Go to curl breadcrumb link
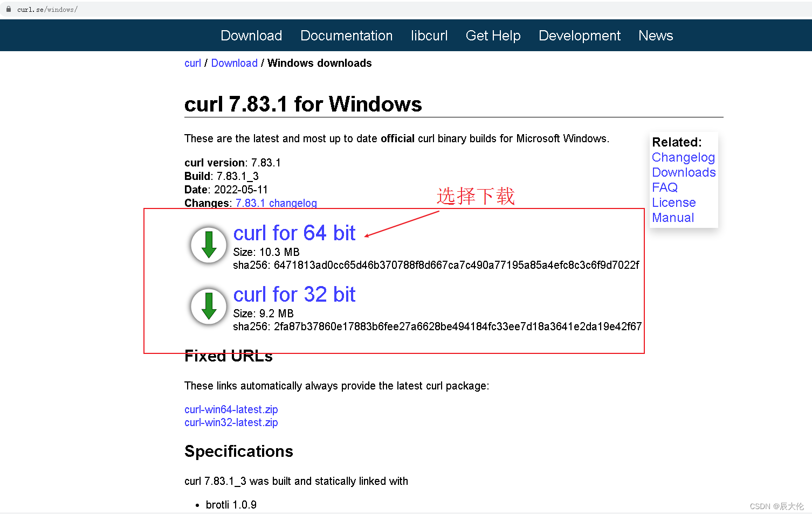The width and height of the screenshot is (812, 515). pos(192,63)
